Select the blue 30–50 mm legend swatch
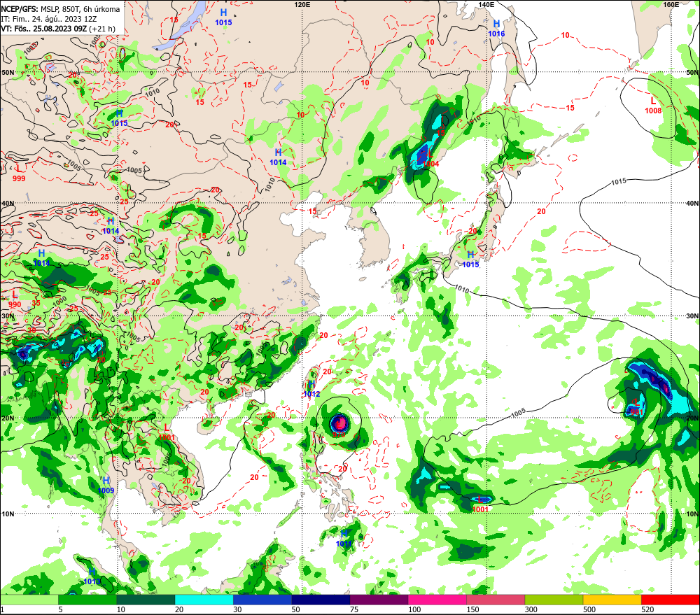Image resolution: width=700 pixels, height=615 pixels. pyautogui.click(x=262, y=600)
